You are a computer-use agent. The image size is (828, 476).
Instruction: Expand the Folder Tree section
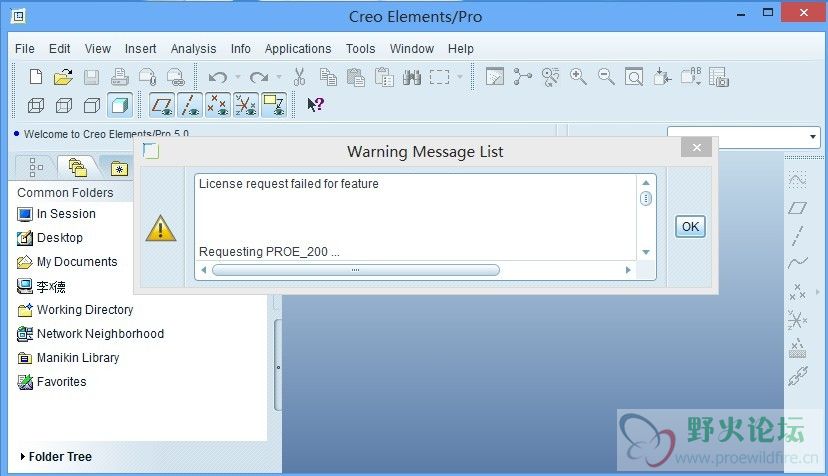click(55, 456)
